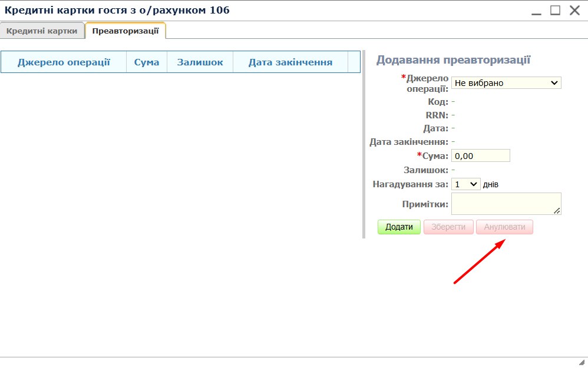Click the window title Кредитні картки гостя
This screenshot has height=368, width=588.
(x=117, y=10)
